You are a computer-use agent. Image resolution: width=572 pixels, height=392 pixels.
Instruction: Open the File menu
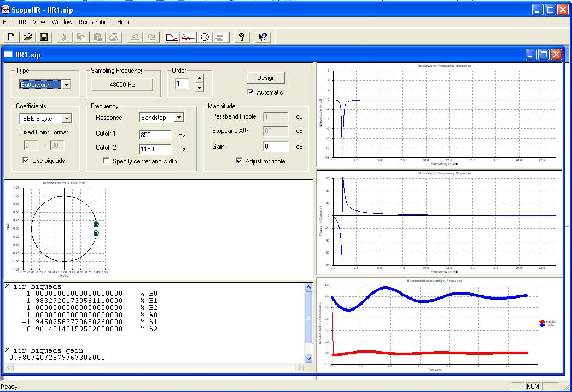7,22
